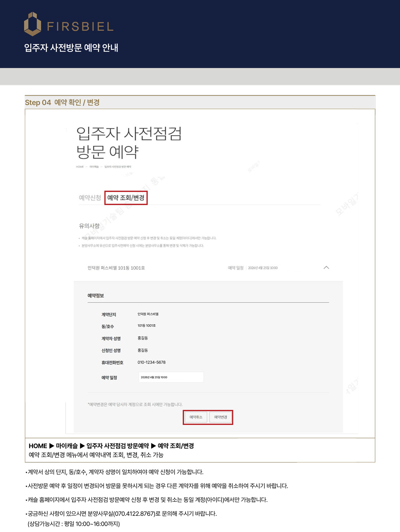Open 마이캐슬 in the small breadcrumb
This screenshot has height=532, width=400.
coord(94,167)
